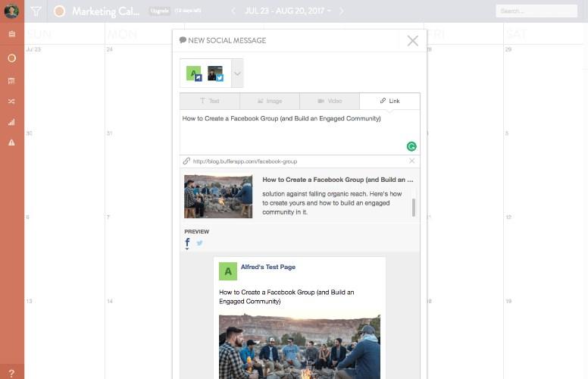
Task: Show the Facebook preview
Action: [x=187, y=243]
